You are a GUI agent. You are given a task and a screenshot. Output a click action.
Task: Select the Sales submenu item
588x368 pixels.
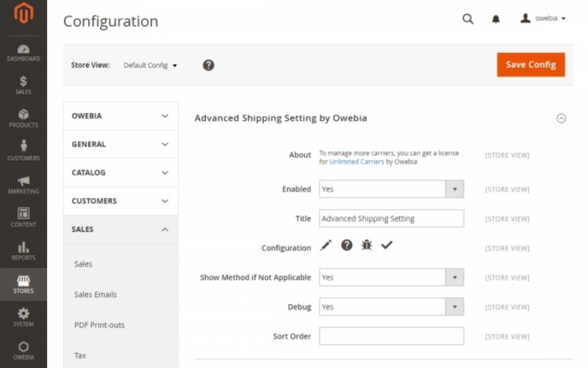83,264
